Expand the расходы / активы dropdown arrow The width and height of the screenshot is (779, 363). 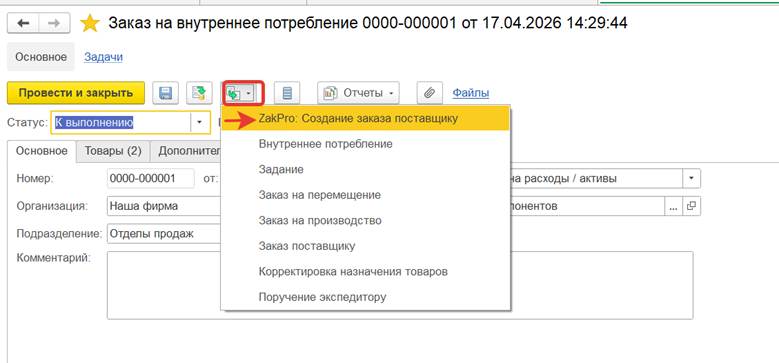coord(692,178)
